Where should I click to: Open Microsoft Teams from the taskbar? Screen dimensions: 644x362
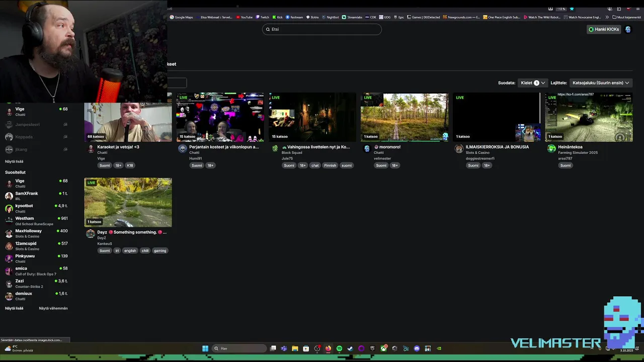coord(284,348)
